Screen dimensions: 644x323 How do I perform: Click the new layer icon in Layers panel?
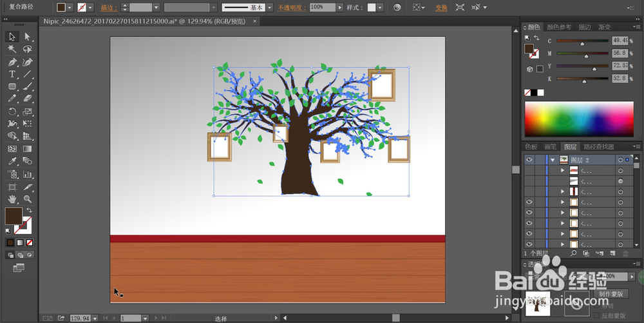pos(612,253)
